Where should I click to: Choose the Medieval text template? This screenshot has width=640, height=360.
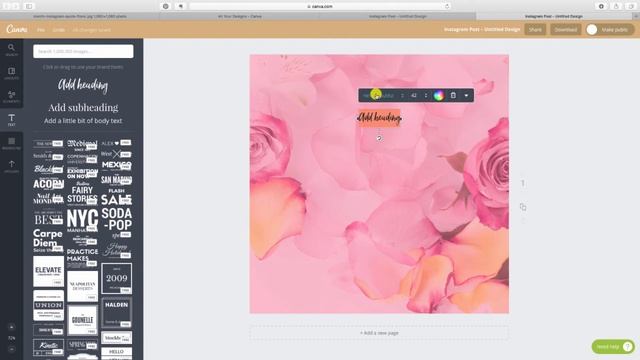82,144
